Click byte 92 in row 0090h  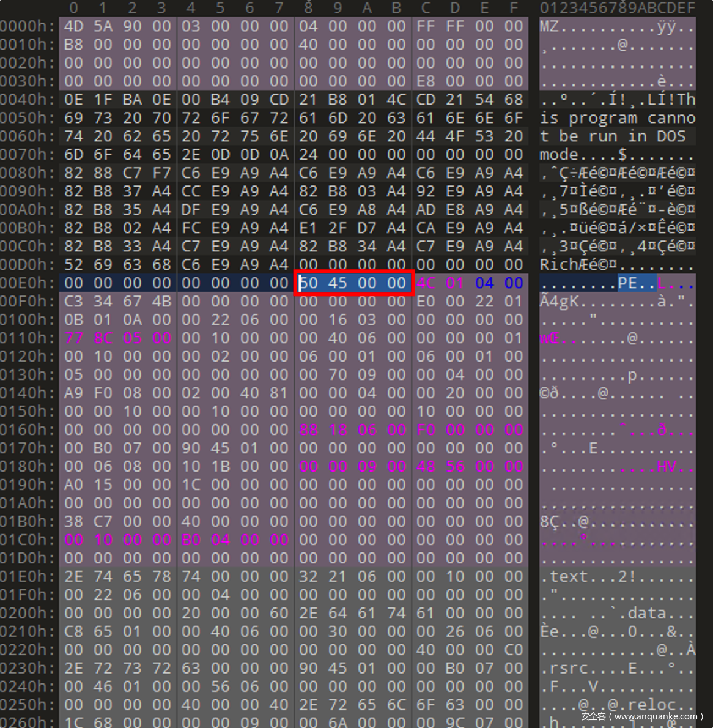426,191
